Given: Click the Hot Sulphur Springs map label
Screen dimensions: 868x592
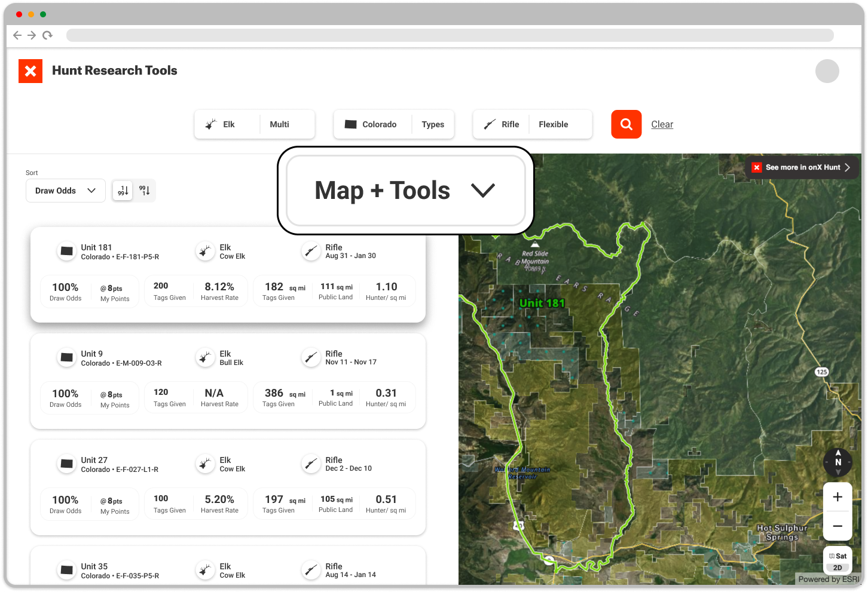Looking at the screenshot, I should [x=782, y=532].
